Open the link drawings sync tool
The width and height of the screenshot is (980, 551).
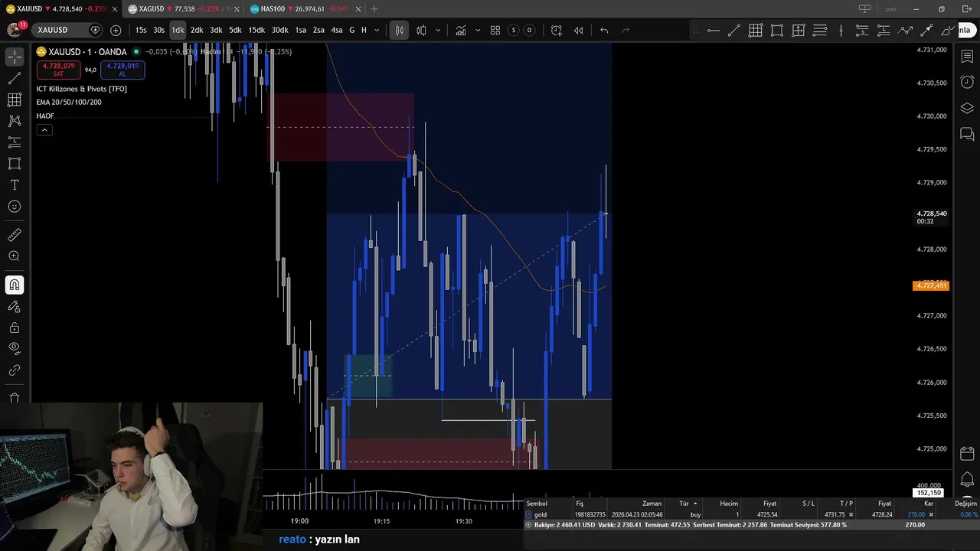[15, 370]
